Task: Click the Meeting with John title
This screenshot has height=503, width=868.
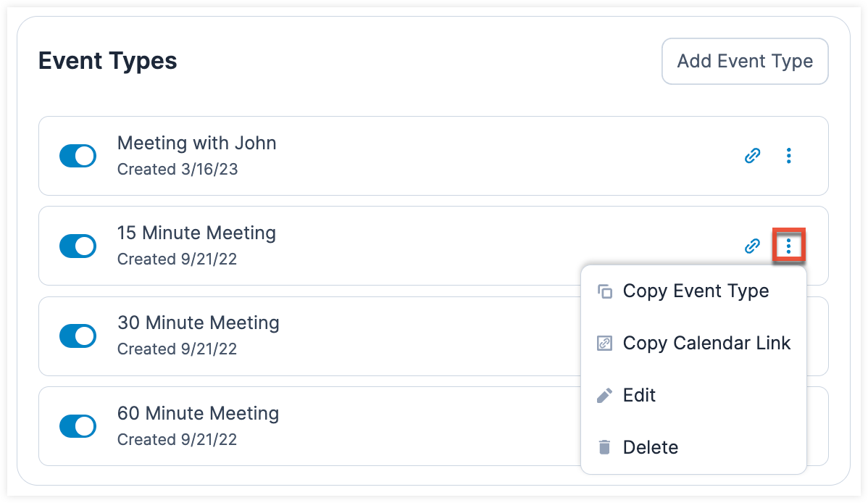Action: click(x=196, y=144)
